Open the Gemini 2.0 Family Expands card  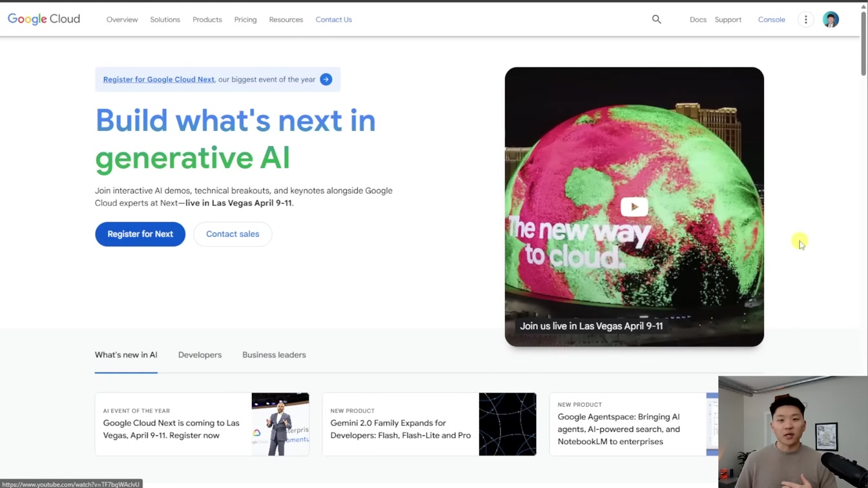point(429,424)
